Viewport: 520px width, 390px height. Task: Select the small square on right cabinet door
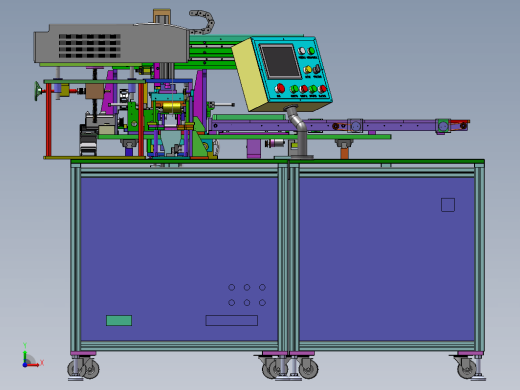click(448, 205)
